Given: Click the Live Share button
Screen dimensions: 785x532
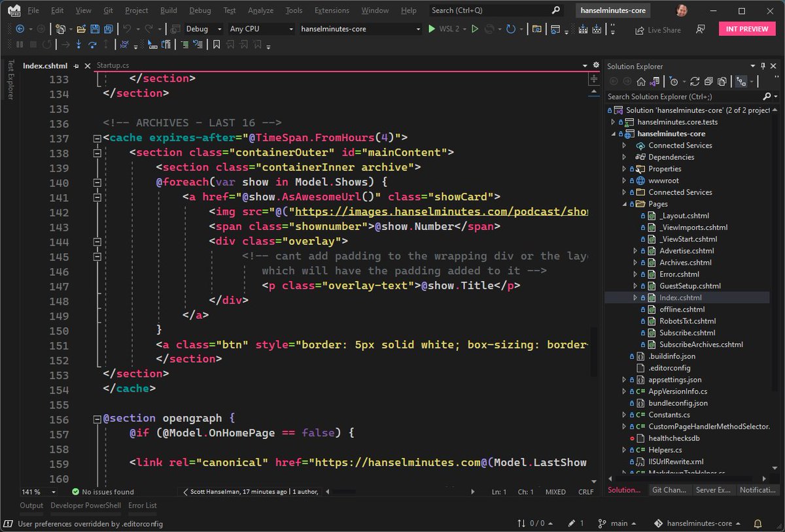Looking at the screenshot, I should (x=658, y=30).
